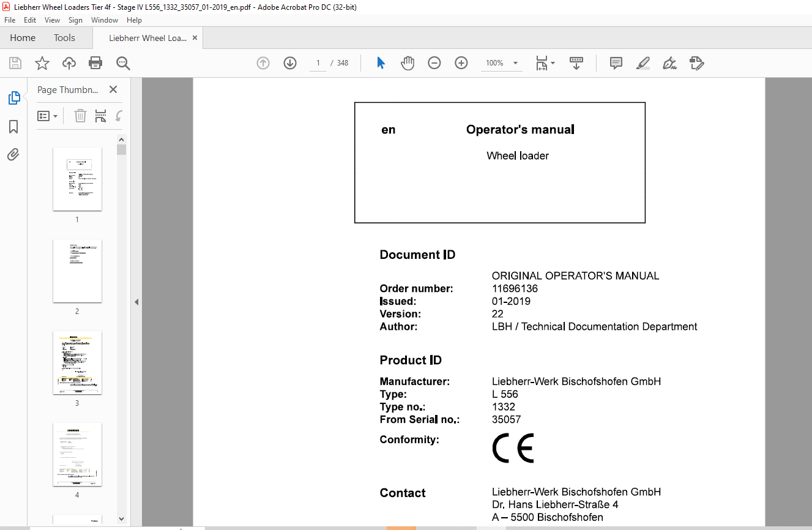Open the Sign document pen icon
The height and width of the screenshot is (530, 812).
[669, 63]
